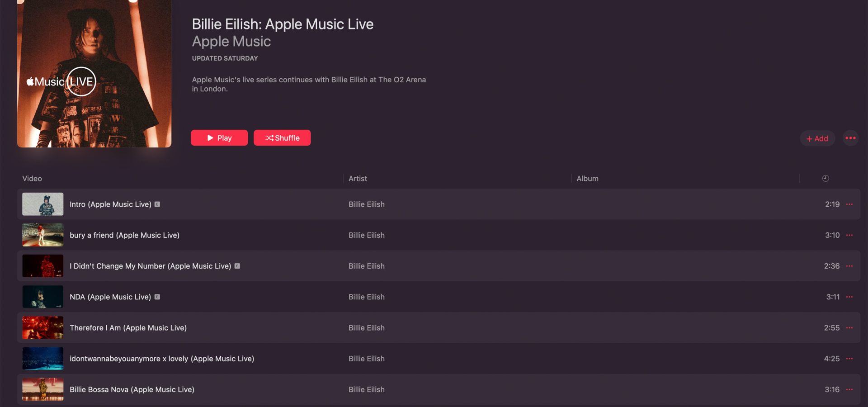The height and width of the screenshot is (407, 868).
Task: Click the clock duration column icon
Action: [x=826, y=179]
